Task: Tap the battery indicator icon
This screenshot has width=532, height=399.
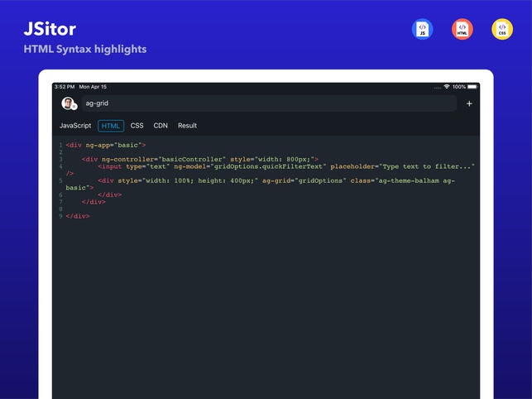Action: (x=472, y=87)
